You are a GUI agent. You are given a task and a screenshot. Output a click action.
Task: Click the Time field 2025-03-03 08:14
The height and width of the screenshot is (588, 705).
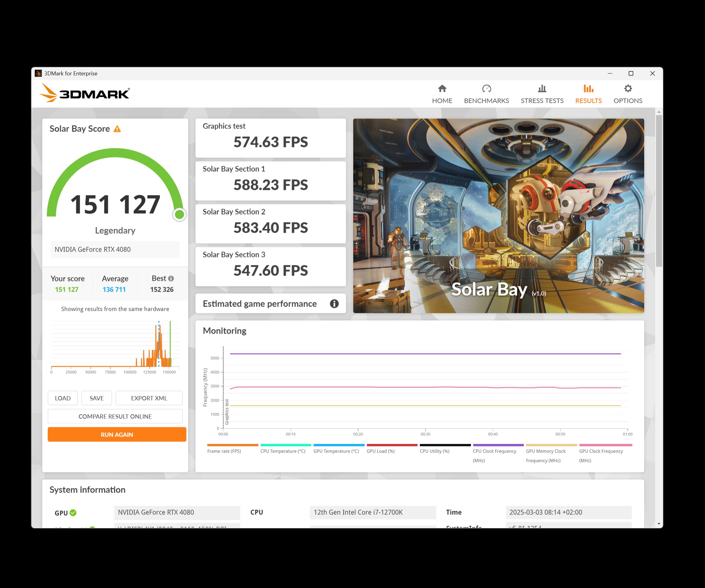[569, 512]
